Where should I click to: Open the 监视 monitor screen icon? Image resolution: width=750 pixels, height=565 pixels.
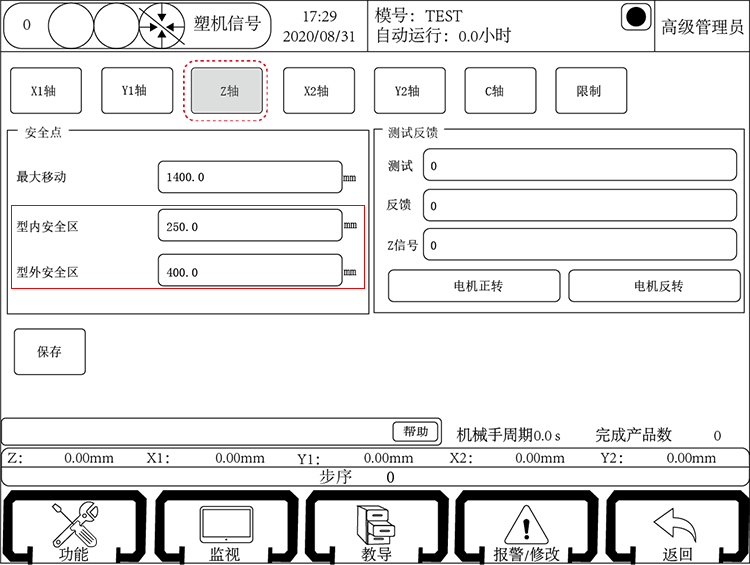tap(223, 523)
